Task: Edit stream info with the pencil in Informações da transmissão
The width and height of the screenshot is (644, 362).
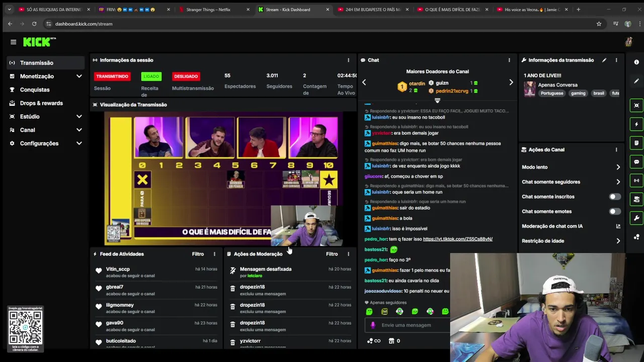Action: coord(604,60)
